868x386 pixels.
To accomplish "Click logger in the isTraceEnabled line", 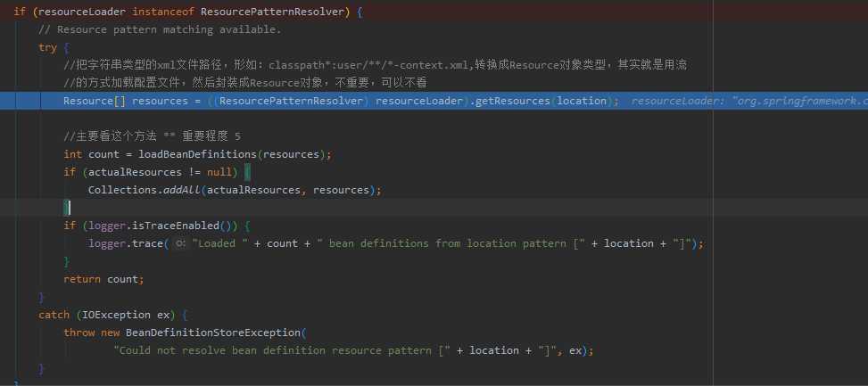I will click(x=107, y=226).
